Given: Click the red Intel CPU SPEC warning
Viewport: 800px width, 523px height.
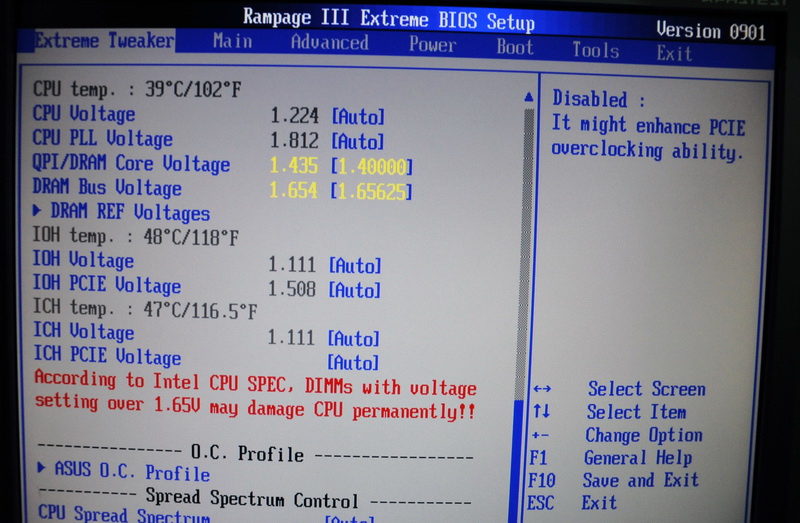Looking at the screenshot, I should [256, 395].
